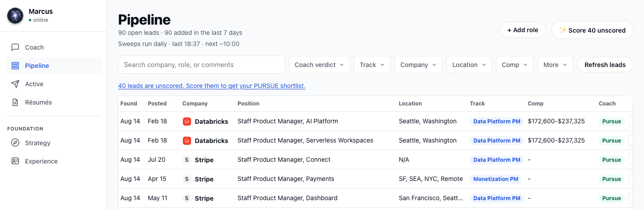Expand the More filters dropdown

click(x=555, y=65)
